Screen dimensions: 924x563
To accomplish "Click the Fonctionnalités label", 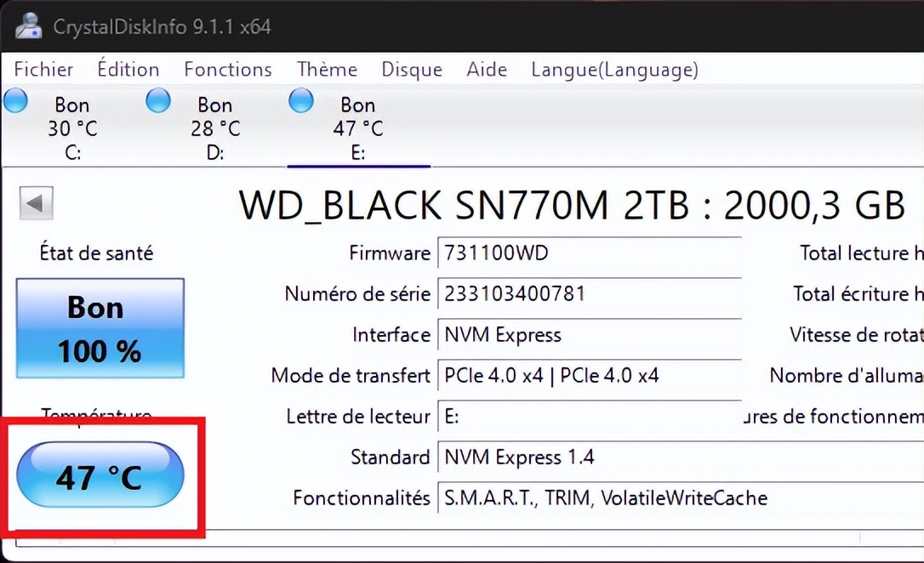I will click(x=362, y=498).
